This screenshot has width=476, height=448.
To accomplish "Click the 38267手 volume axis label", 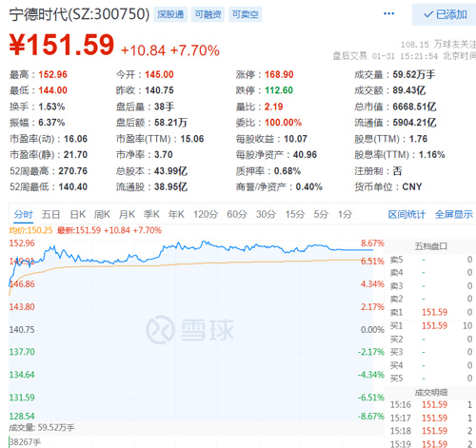I will tap(25, 442).
